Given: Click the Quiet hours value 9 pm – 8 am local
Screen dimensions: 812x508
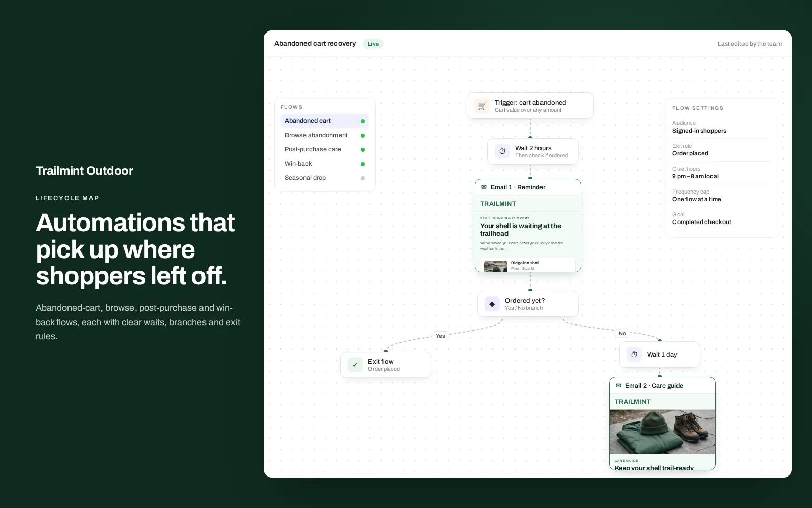Looking at the screenshot, I should point(695,176).
